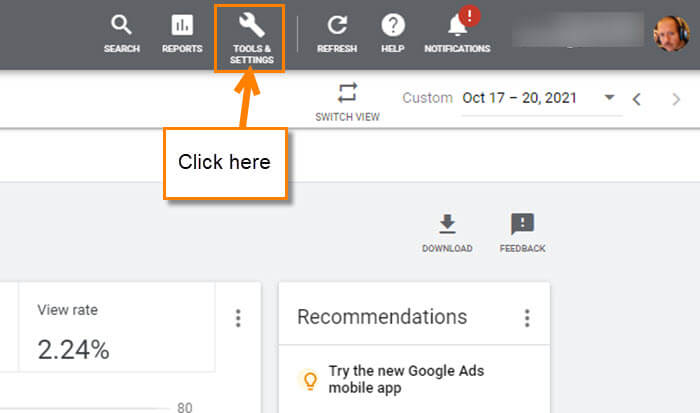The image size is (700, 413).
Task: Open the Google Ads mobile app recommendation
Action: [406, 379]
